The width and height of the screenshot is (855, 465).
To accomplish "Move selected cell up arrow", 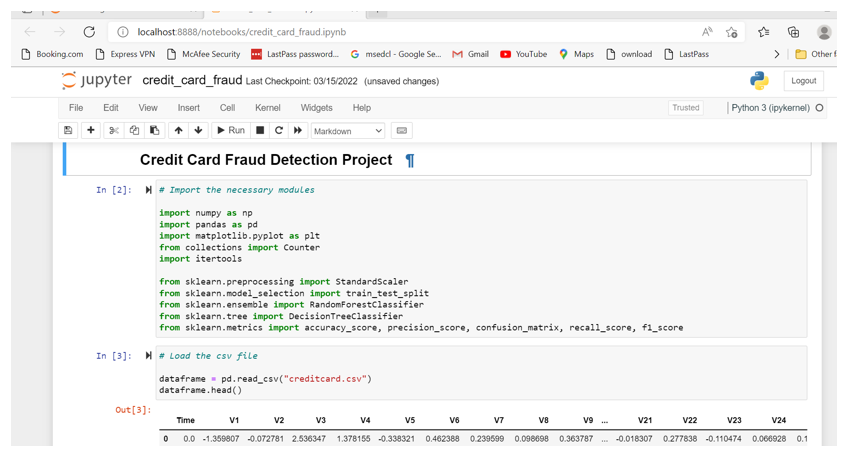I will (178, 130).
